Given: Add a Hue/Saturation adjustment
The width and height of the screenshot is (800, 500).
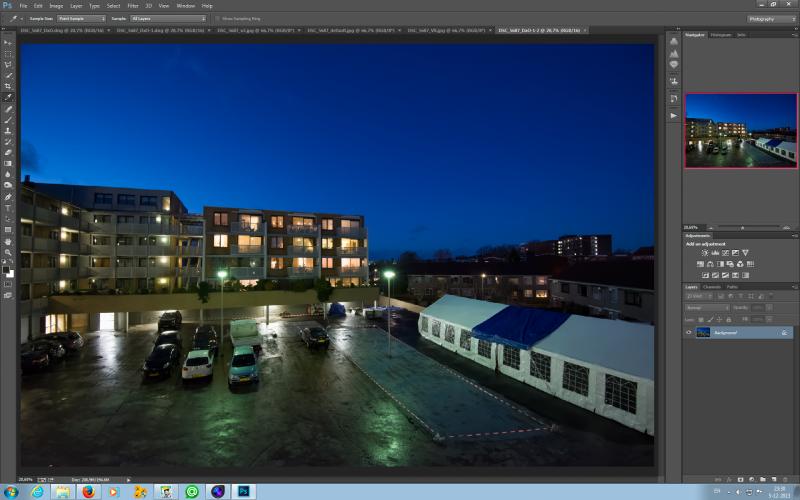Looking at the screenshot, I should tap(700, 264).
